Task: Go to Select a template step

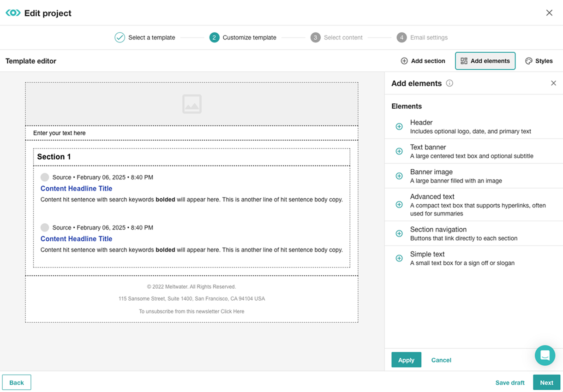Action: coord(145,37)
